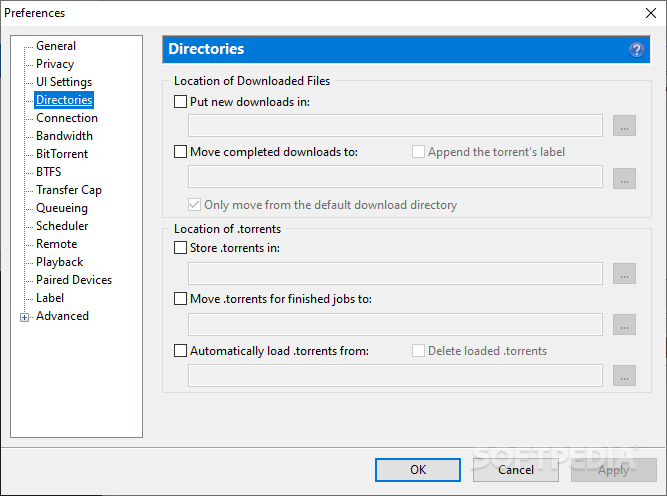The height and width of the screenshot is (496, 667).
Task: Click the auto-load torrents path field
Action: pyautogui.click(x=395, y=376)
